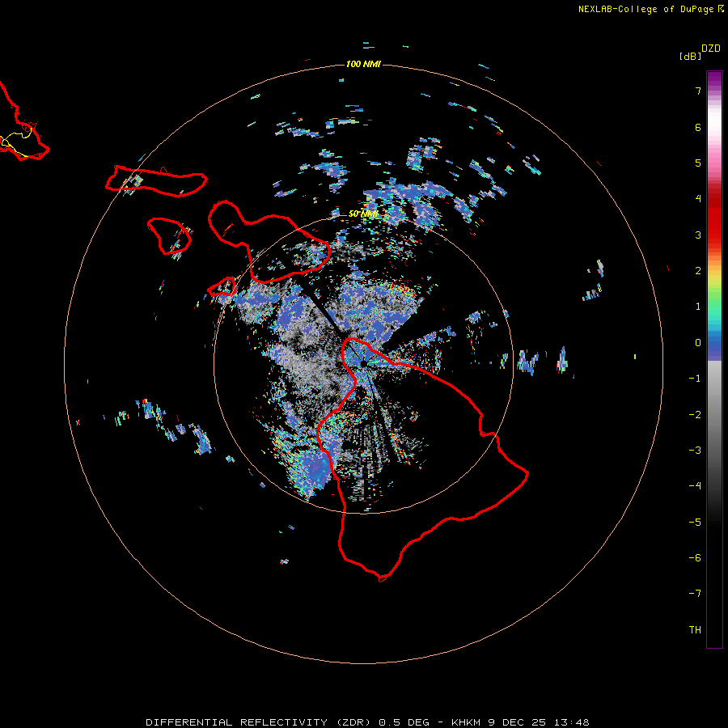Click the 4 value on color scale

698,199
